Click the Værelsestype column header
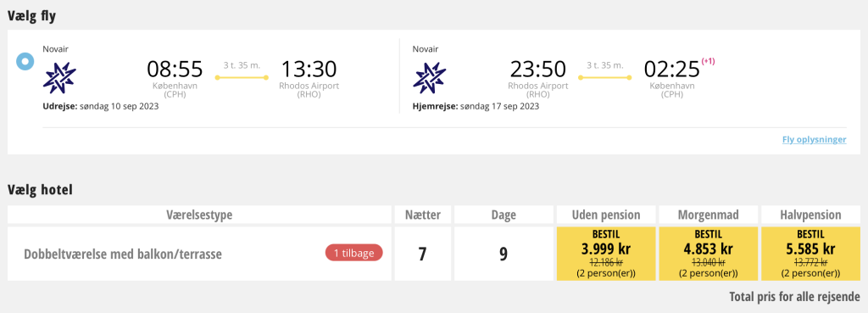868x313 pixels. pyautogui.click(x=199, y=215)
